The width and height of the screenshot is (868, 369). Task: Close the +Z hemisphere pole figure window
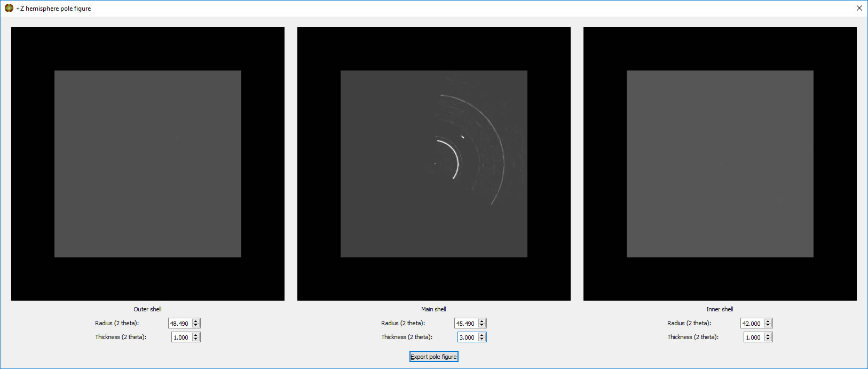click(x=859, y=8)
